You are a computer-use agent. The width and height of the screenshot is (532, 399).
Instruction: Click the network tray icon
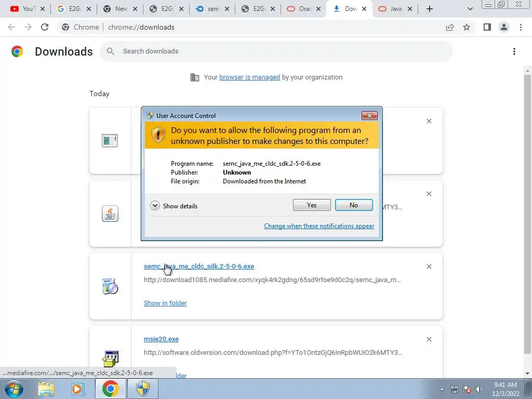pyautogui.click(x=454, y=389)
